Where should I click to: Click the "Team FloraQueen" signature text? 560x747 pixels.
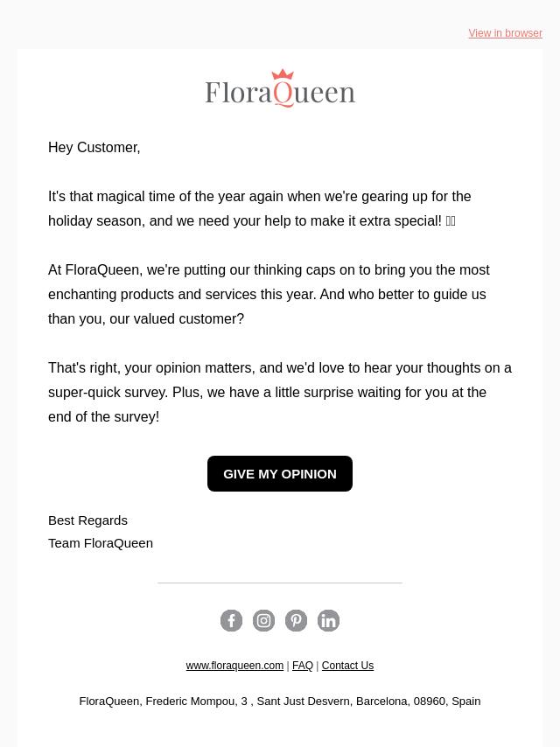tap(101, 543)
